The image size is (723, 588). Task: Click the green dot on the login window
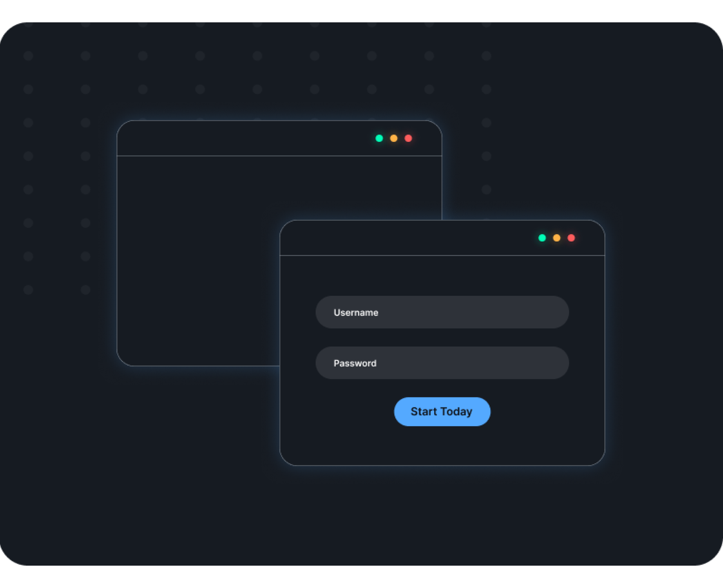542,238
